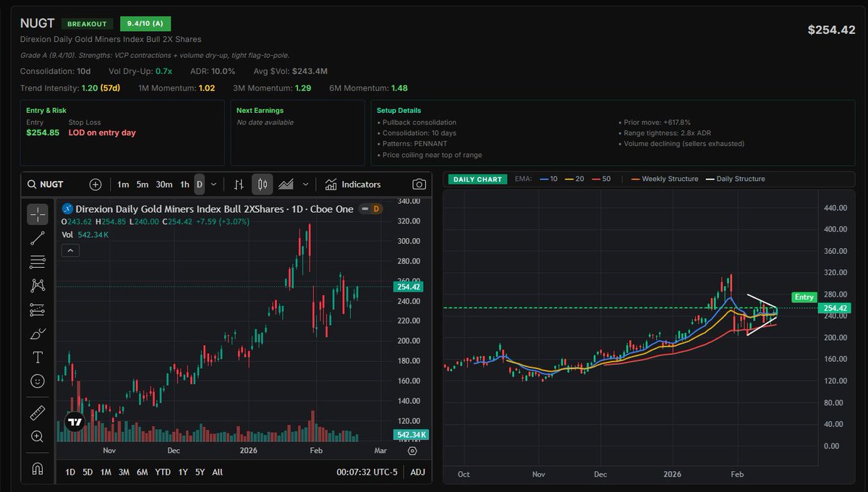Screen dimensions: 868x492
Task: Set date range to 5Y
Action: 200,472
